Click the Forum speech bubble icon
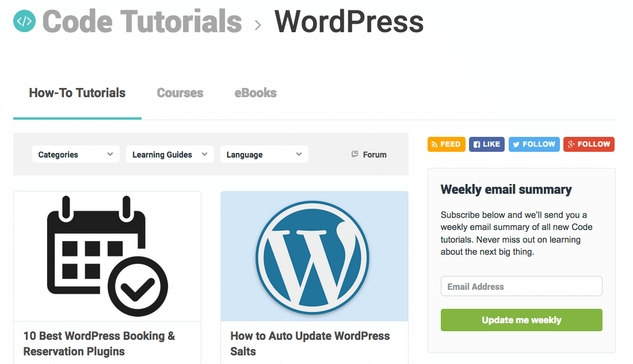Viewport: 633px width, 364px height. pos(354,154)
